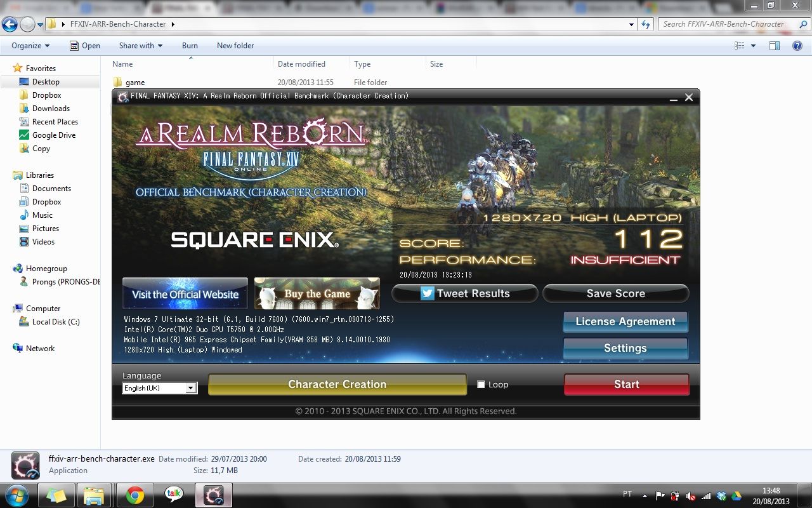
Task: Select the game folder
Action: tap(135, 82)
